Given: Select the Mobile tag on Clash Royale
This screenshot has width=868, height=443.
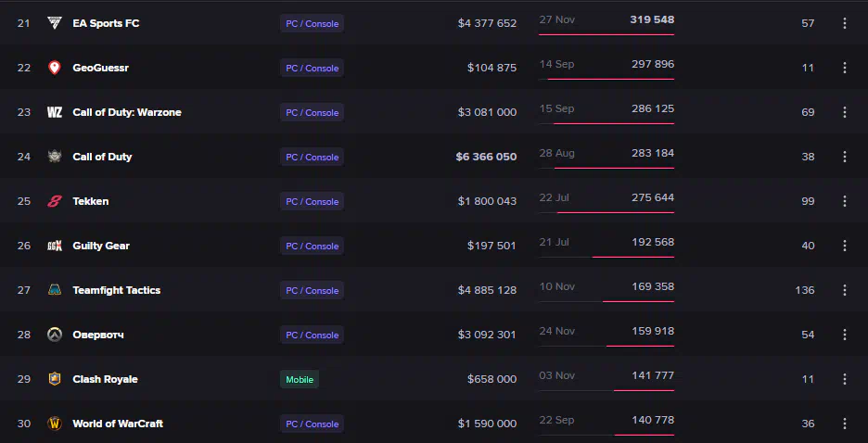Looking at the screenshot, I should 300,379.
